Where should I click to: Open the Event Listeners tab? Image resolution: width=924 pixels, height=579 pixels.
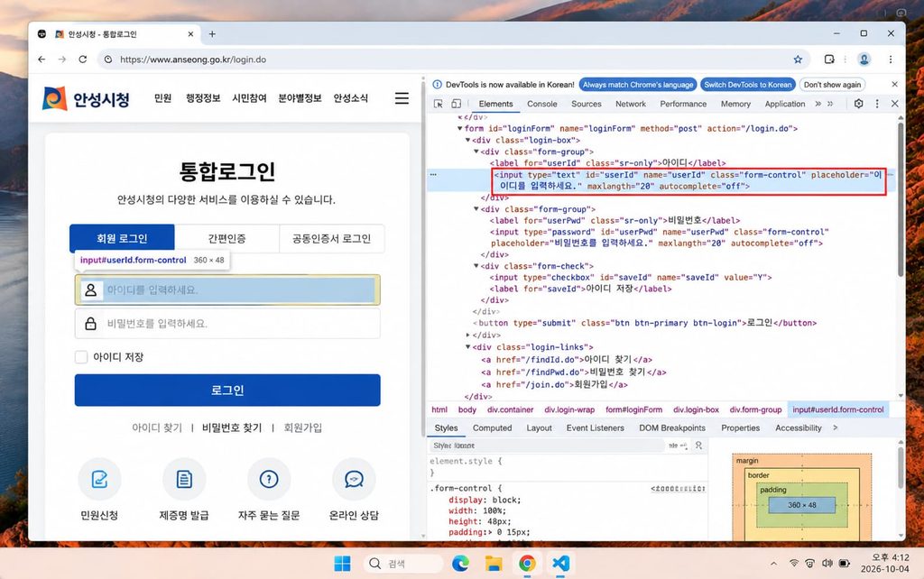coord(596,428)
